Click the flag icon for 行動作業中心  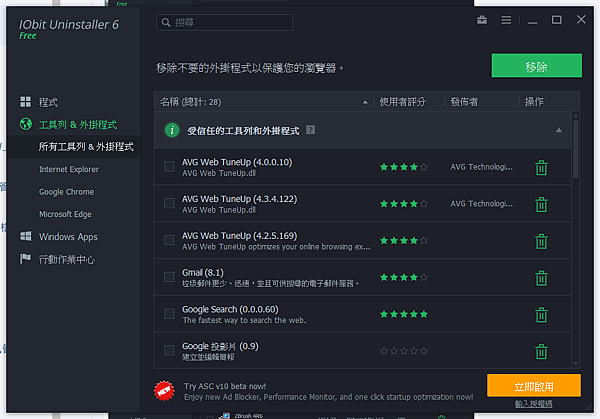pyautogui.click(x=25, y=259)
